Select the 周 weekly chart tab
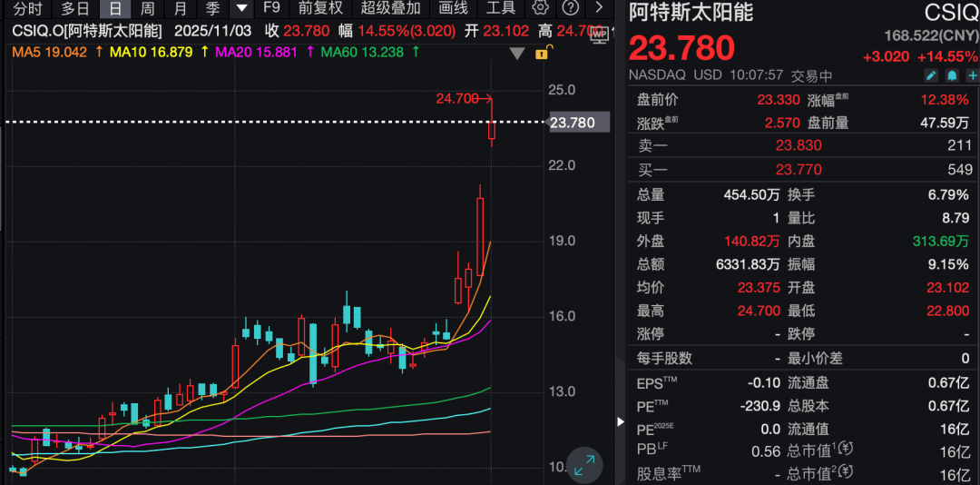 click(147, 8)
